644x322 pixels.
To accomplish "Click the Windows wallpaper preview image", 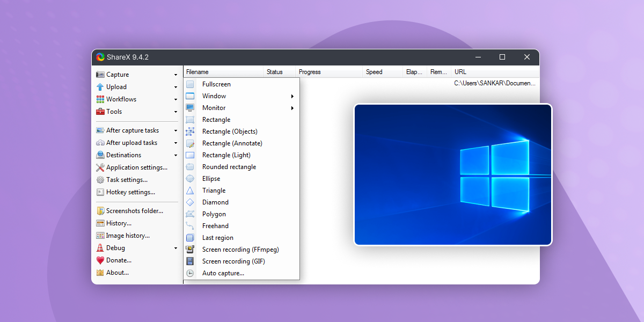I will 453,174.
